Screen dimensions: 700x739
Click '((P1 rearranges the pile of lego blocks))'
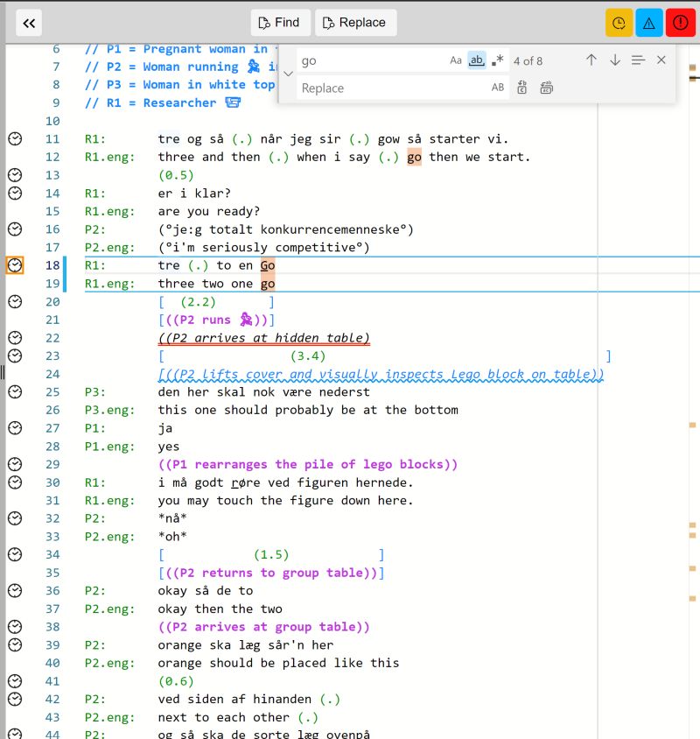[308, 464]
